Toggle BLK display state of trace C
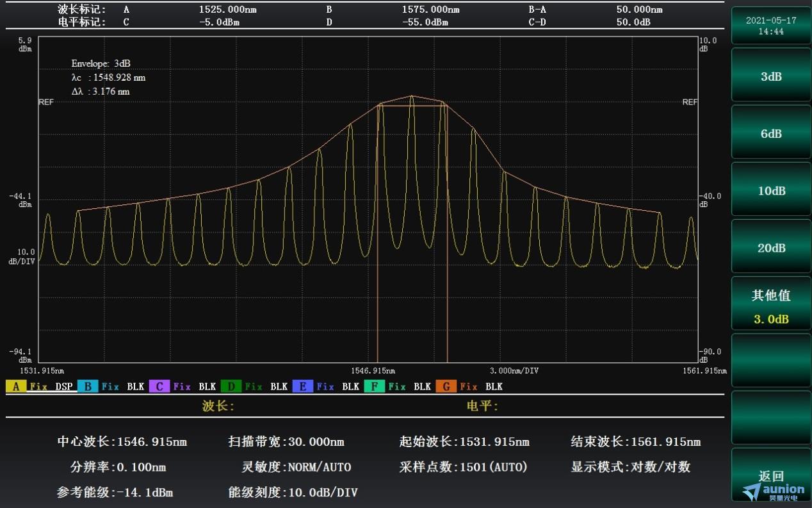Viewport: 812px width, 508px height. coord(207,386)
